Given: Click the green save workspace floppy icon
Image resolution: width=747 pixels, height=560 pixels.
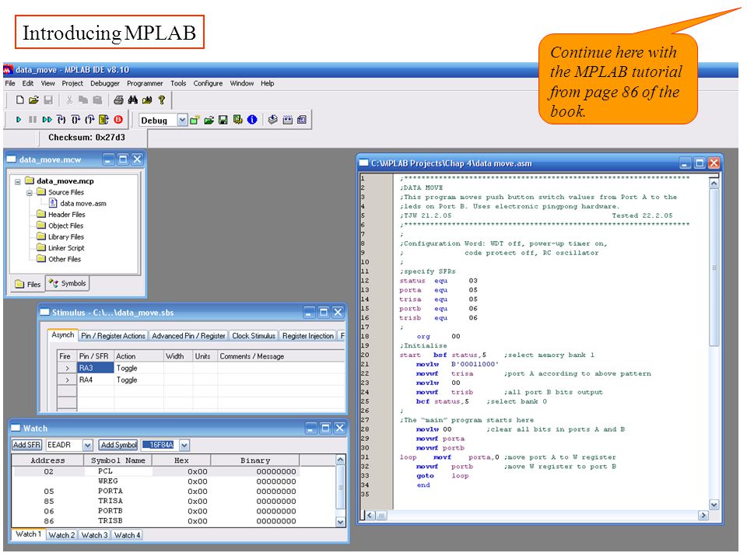Looking at the screenshot, I should (x=223, y=120).
